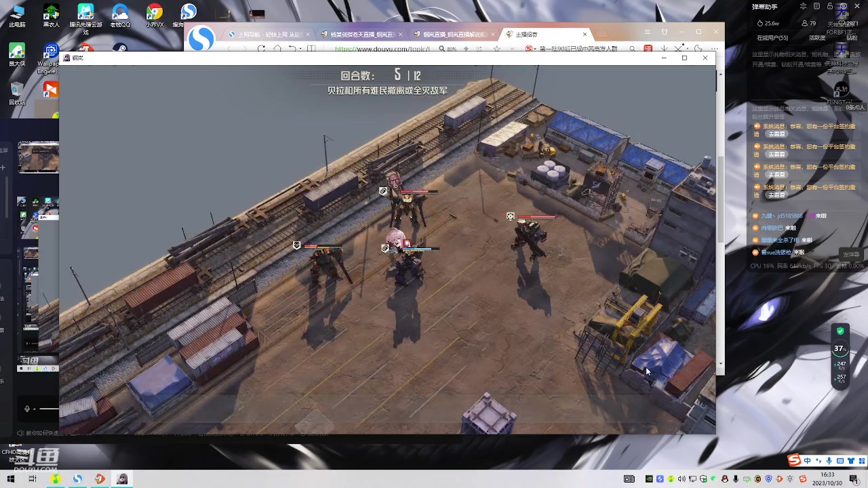The image size is (868, 488).
Task: Open the browser download arrow icon
Action: pos(665,49)
